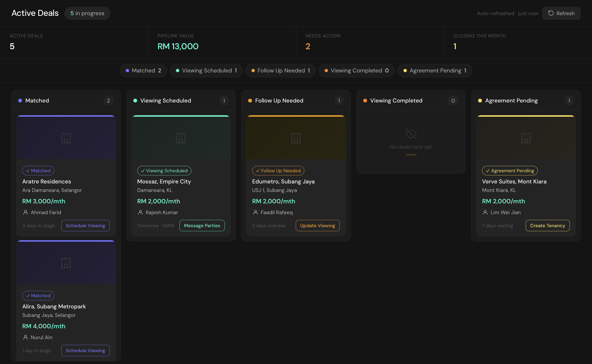592x364 pixels.
Task: Click 3 days in stage label
Action: [x=39, y=226]
